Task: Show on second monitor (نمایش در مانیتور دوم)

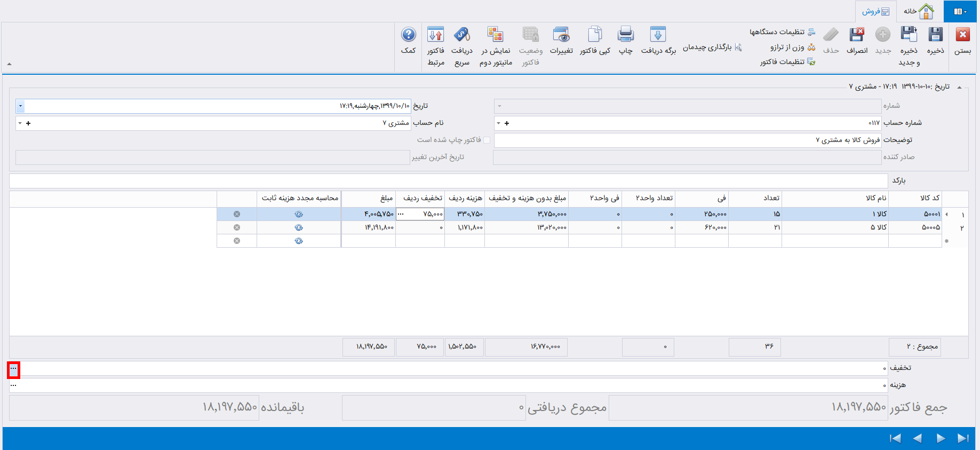Action: click(x=495, y=35)
